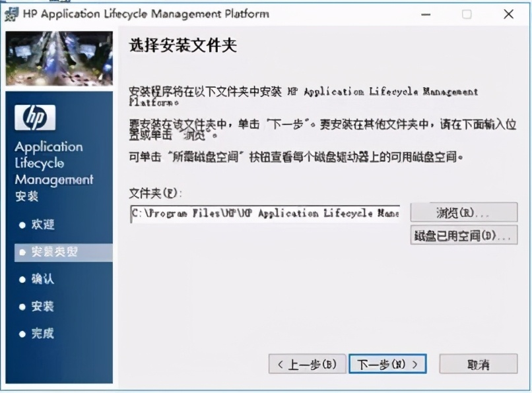Cancel the installation with 取消 button

click(478, 364)
